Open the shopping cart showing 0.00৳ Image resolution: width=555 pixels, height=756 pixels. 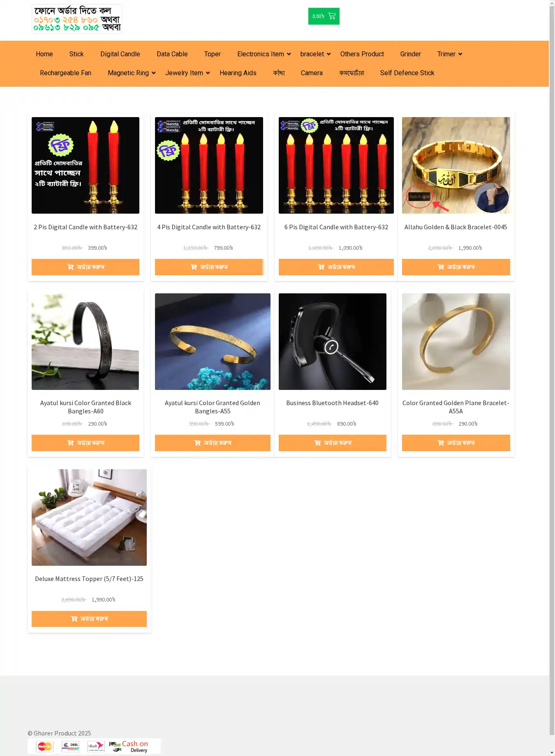[324, 16]
